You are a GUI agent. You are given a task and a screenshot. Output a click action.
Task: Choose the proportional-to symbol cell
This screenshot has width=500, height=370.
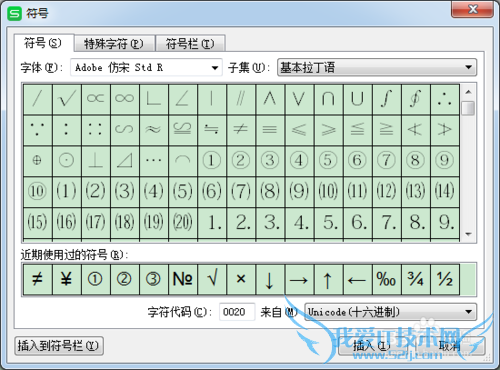96,99
